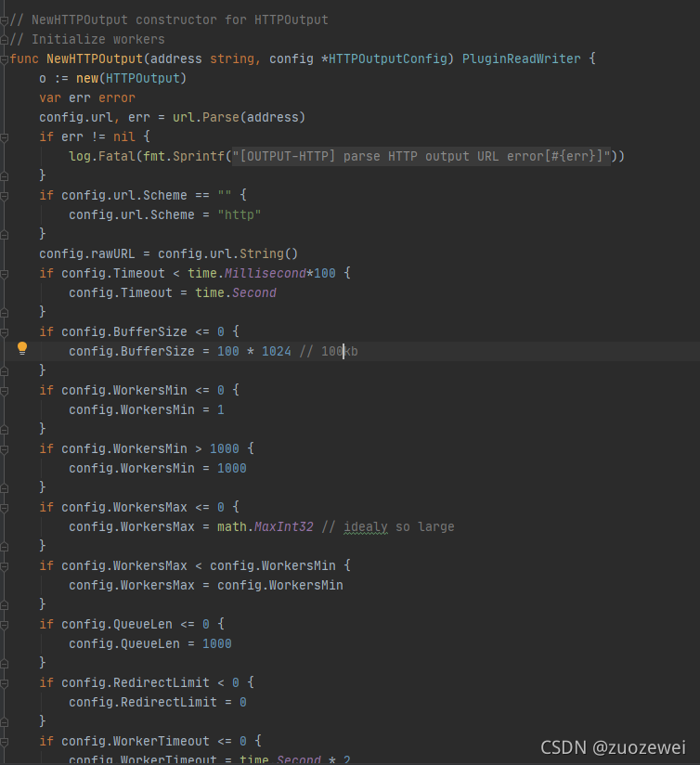Click the function name NewHTTPOutput in the declaration

point(95,59)
